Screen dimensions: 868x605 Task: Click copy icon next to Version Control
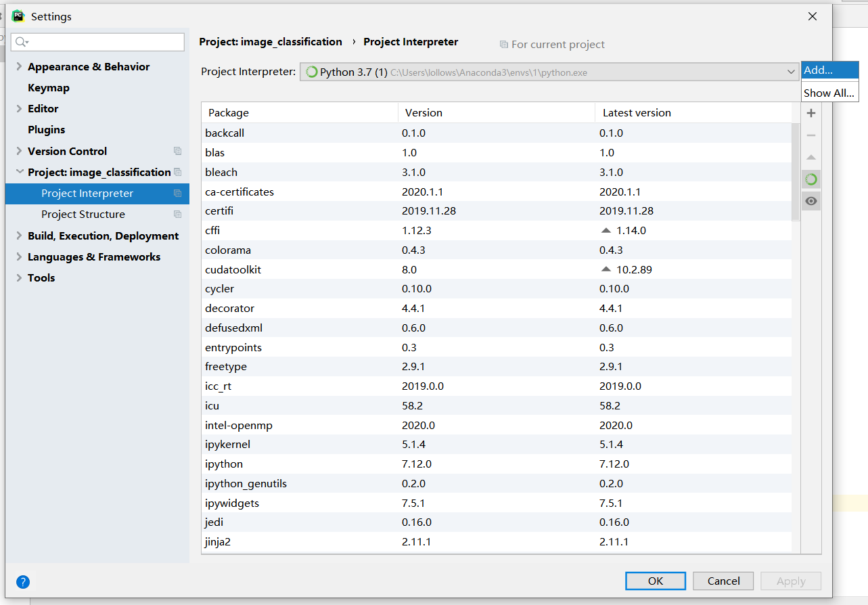pos(177,151)
